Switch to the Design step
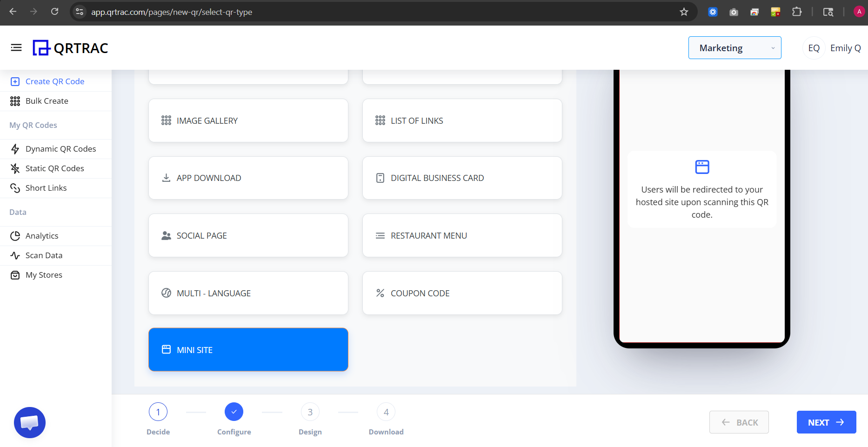 pyautogui.click(x=310, y=412)
